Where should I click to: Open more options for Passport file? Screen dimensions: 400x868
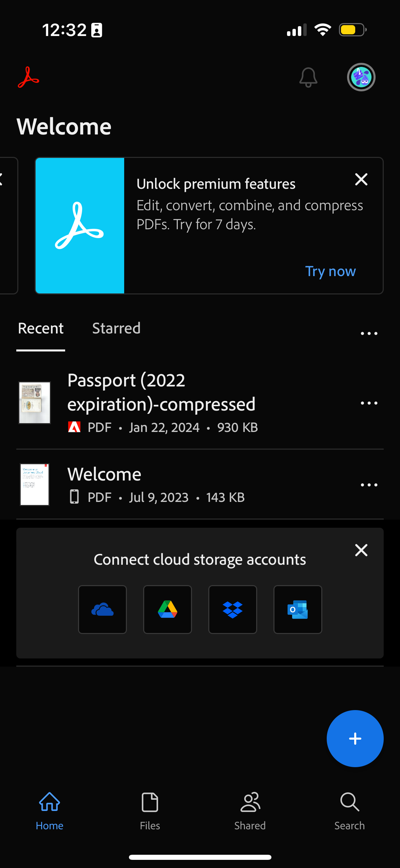click(369, 403)
